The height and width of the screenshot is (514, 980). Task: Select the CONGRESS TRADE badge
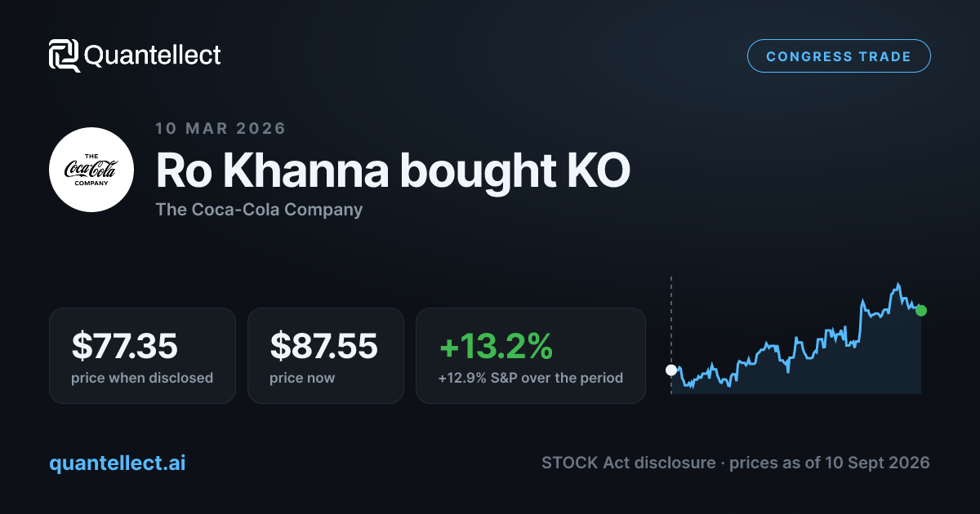pos(839,56)
